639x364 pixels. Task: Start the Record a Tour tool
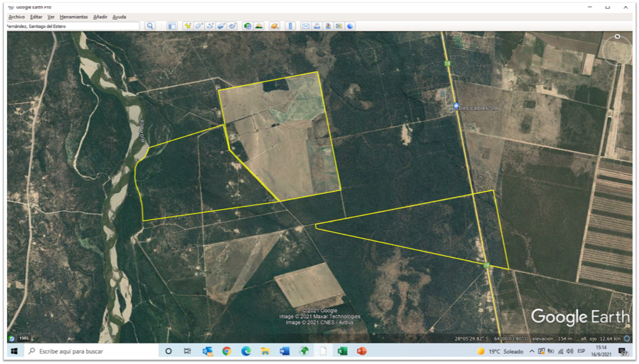click(x=232, y=26)
